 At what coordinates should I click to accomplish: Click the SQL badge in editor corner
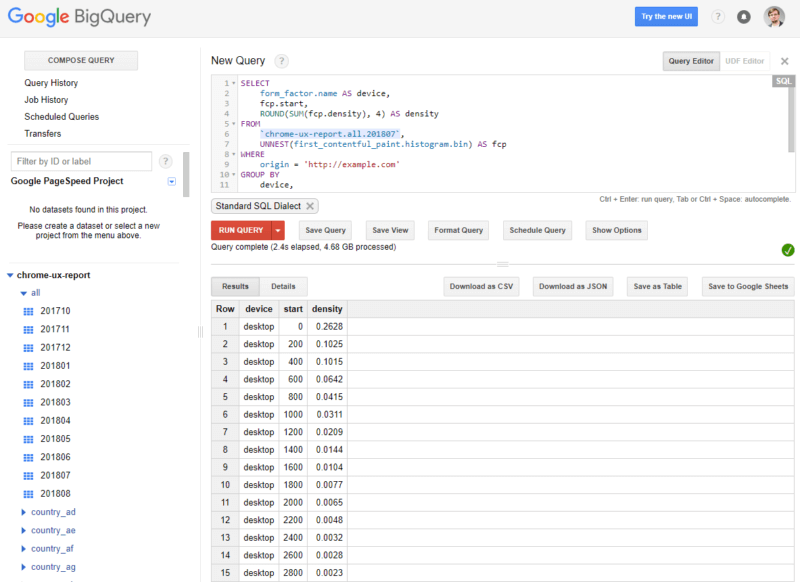coord(783,81)
